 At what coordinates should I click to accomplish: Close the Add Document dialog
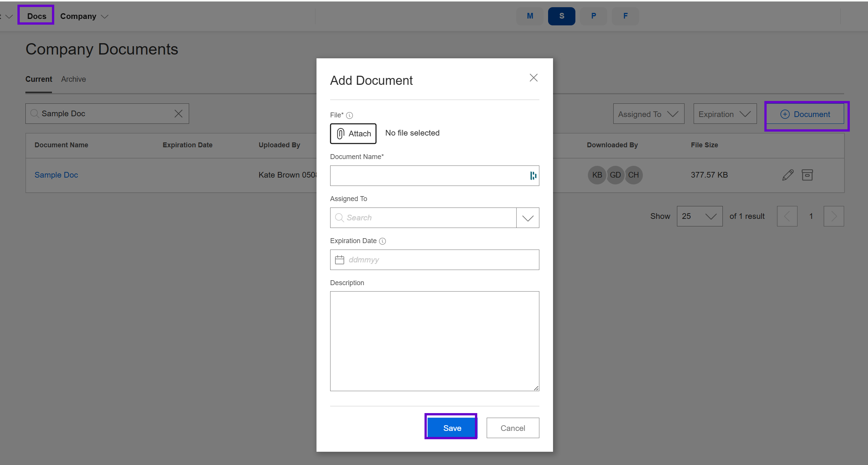[533, 78]
